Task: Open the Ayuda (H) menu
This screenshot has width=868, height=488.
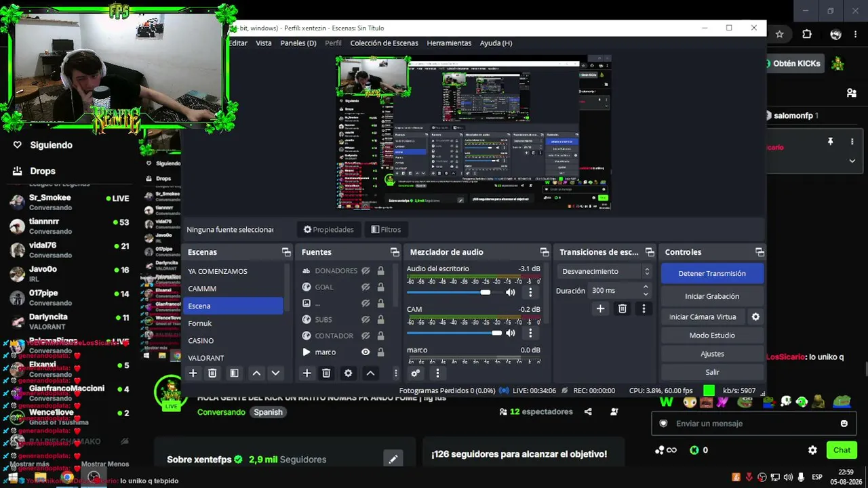Action: click(x=496, y=43)
